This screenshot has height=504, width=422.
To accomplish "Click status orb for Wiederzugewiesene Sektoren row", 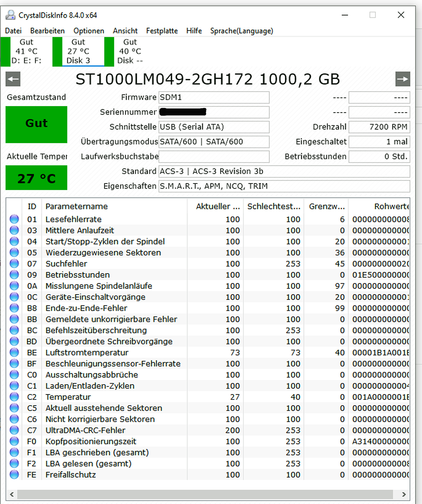I will pos(14,252).
